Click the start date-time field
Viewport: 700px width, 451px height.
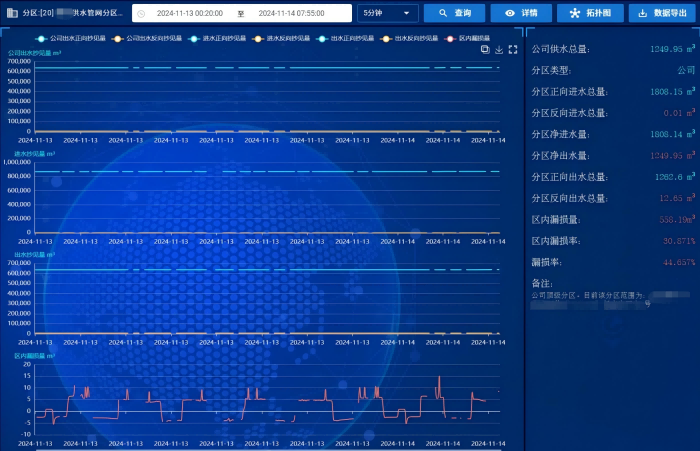pyautogui.click(x=190, y=13)
